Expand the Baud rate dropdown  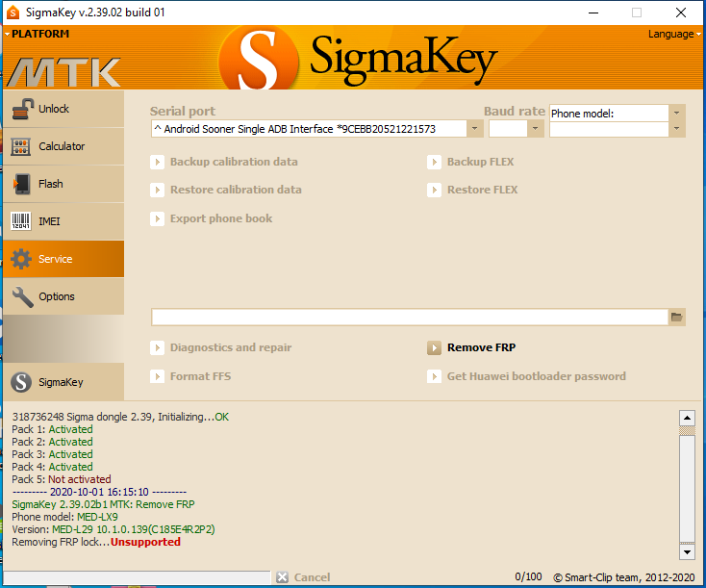point(536,129)
